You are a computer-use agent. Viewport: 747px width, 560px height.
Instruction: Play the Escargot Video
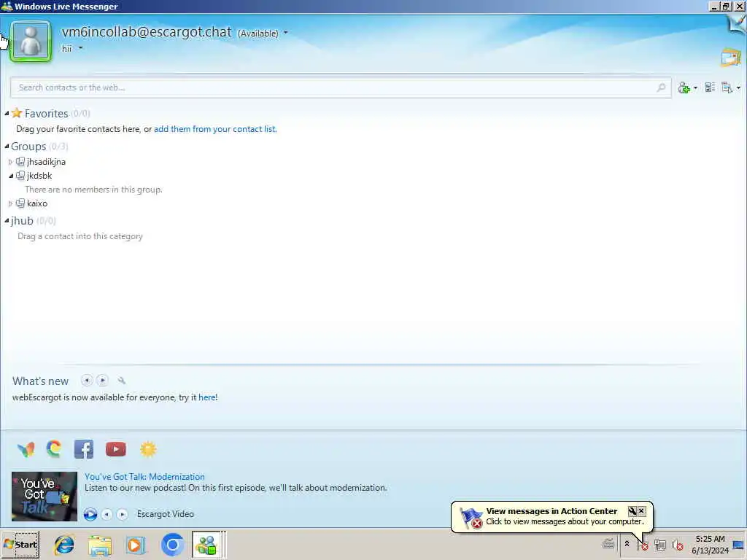90,514
